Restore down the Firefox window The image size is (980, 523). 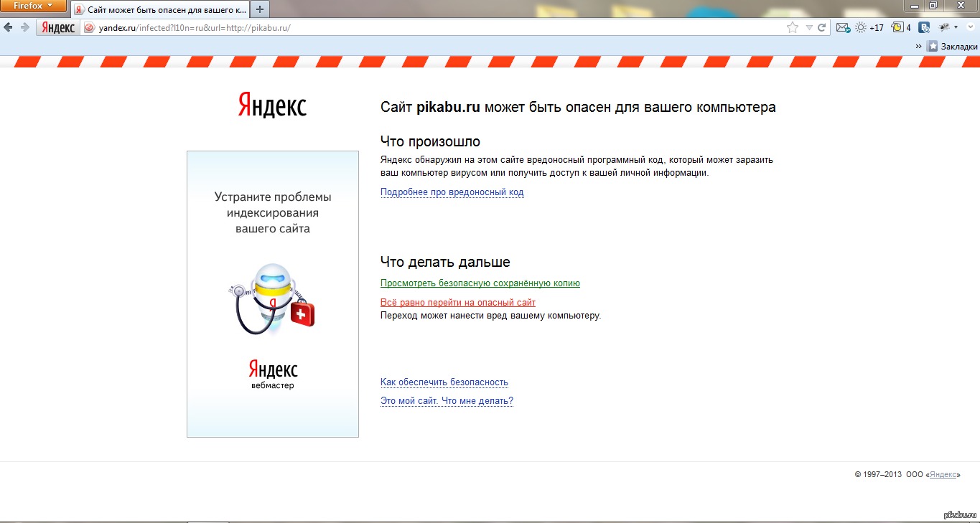[x=933, y=6]
